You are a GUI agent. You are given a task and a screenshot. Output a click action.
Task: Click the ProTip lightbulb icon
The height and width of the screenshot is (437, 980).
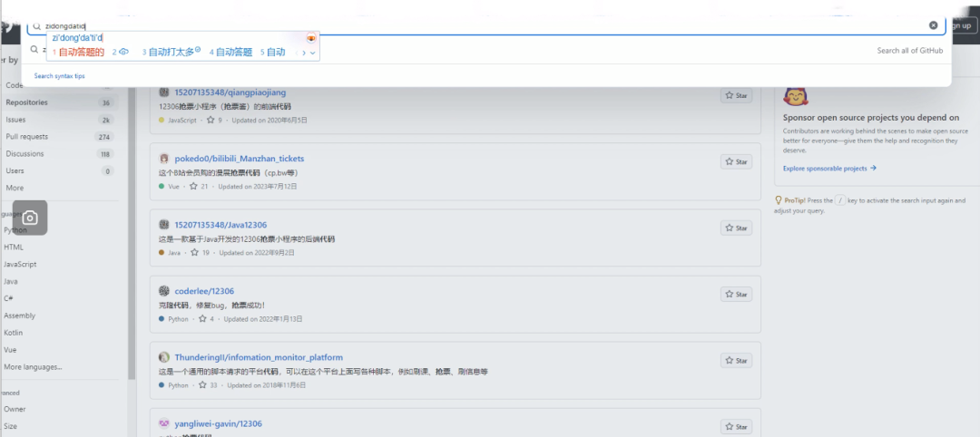pyautogui.click(x=779, y=200)
